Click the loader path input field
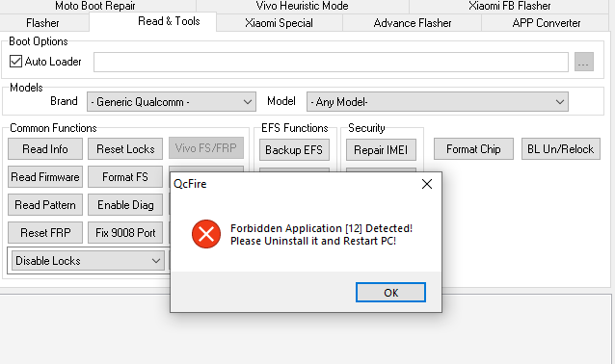 (x=331, y=62)
